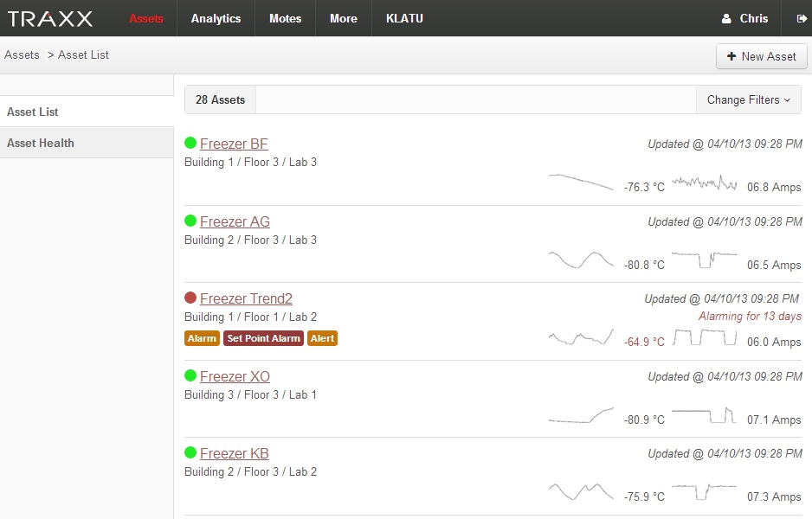Click 'Building 1 / Floor 3 / Lab 3'
The height and width of the screenshot is (519, 812).
coord(251,162)
